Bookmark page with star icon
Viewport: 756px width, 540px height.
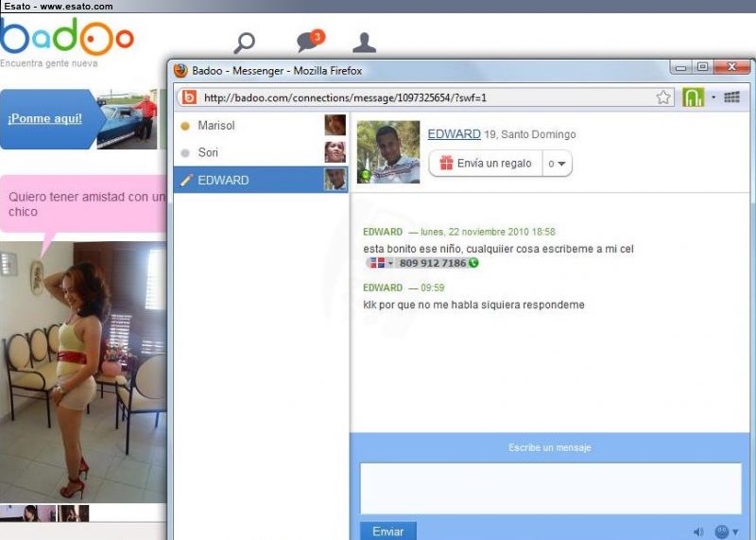(663, 97)
